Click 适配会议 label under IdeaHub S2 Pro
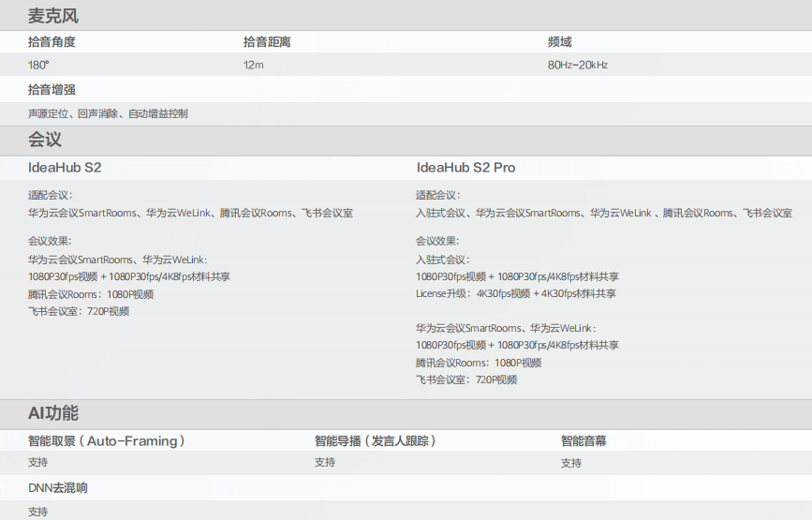812x520 pixels. pos(437,195)
